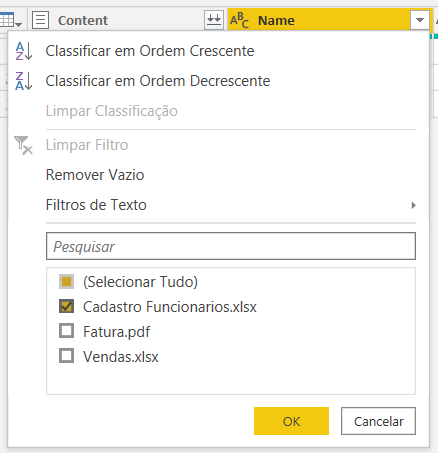Click the Cancelar button
Screen dimensions: 438x453
pos(378,421)
